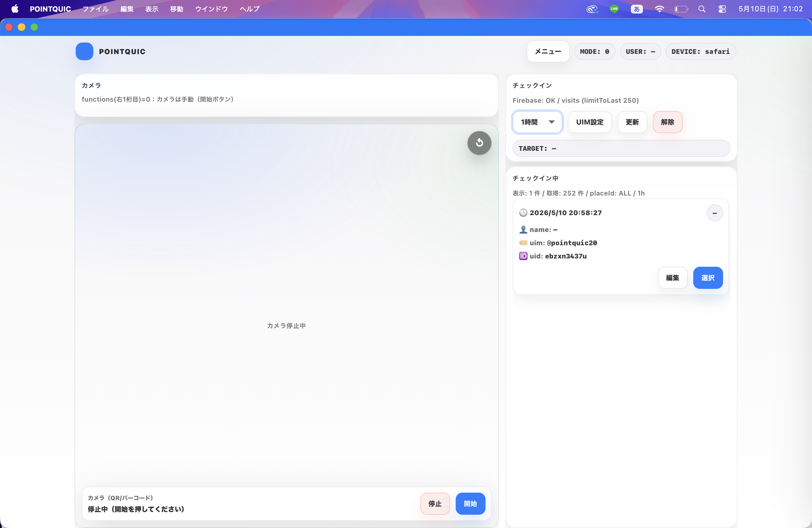
Task: Click the blue 選択 button
Action: coord(708,278)
